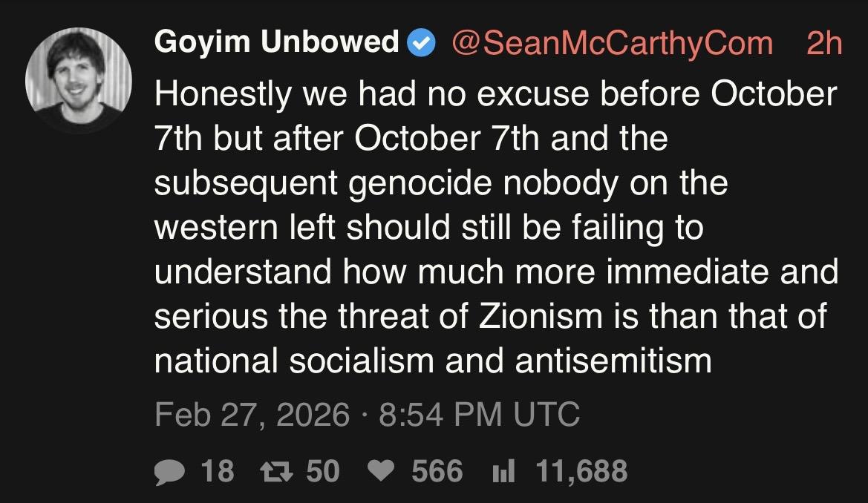Click the blue verified checkmark badge
The width and height of the screenshot is (868, 503).
(423, 43)
